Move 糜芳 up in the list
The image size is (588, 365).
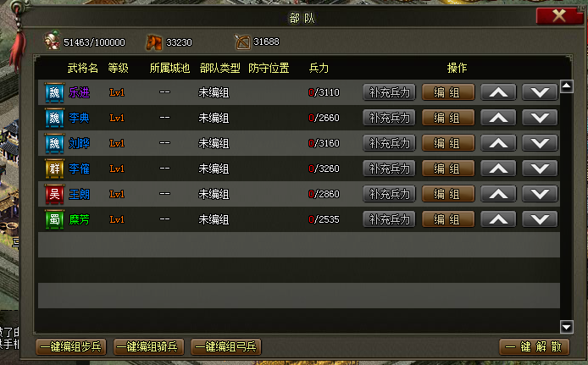pyautogui.click(x=498, y=219)
